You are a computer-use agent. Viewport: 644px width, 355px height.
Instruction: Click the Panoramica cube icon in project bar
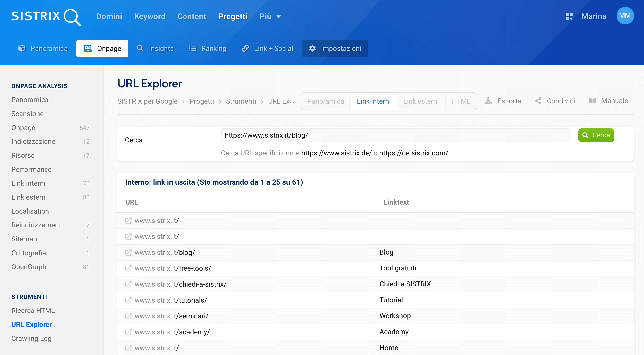pos(22,48)
